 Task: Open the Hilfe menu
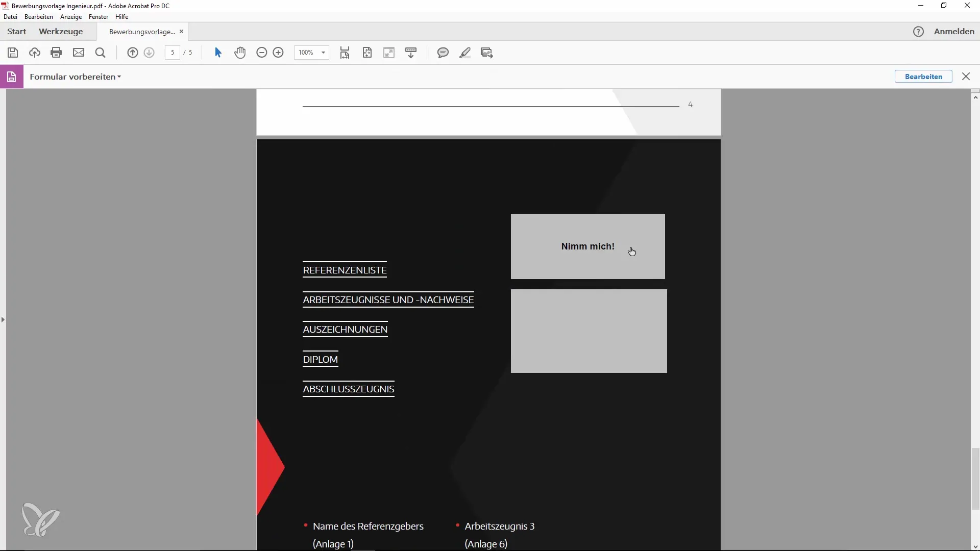click(122, 17)
